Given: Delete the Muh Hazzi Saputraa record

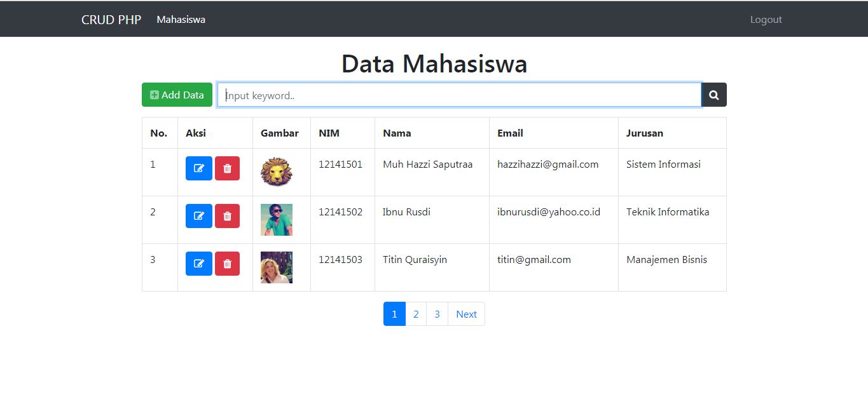Looking at the screenshot, I should 227,168.
